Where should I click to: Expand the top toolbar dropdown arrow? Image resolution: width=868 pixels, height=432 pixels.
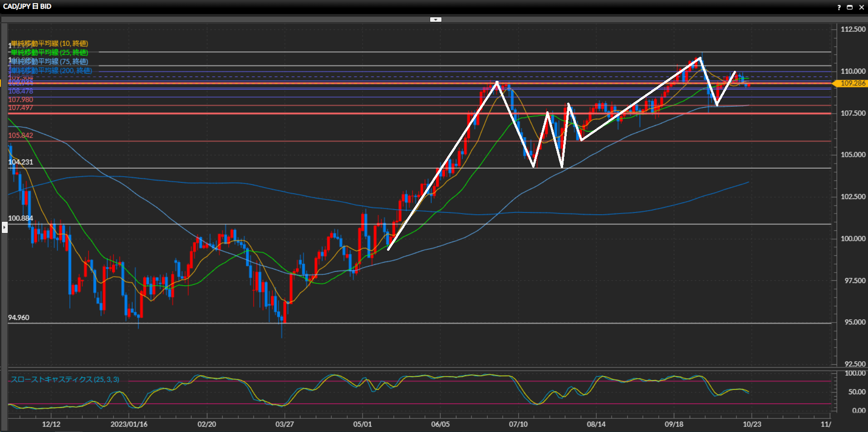coord(436,20)
